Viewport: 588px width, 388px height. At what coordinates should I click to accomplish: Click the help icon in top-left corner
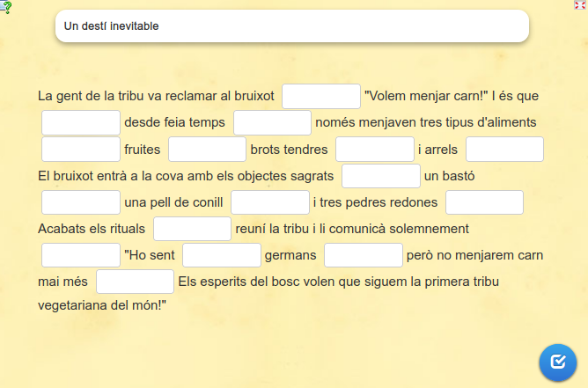pos(6,7)
